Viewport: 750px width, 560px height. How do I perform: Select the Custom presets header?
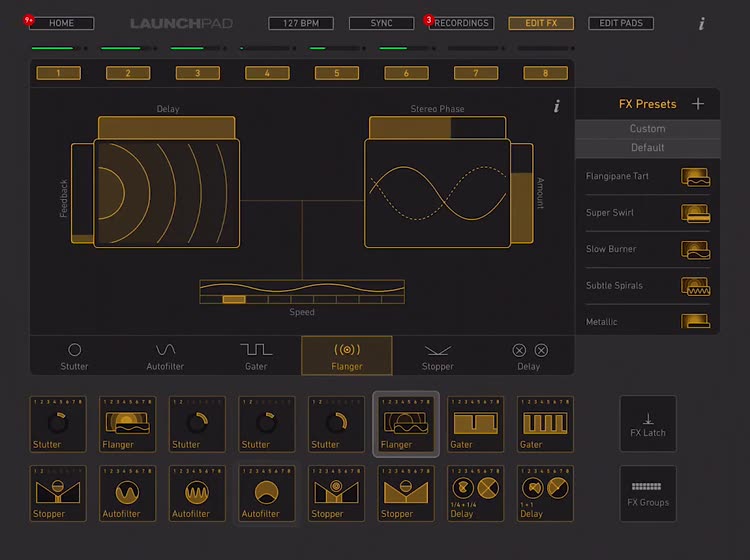click(647, 129)
